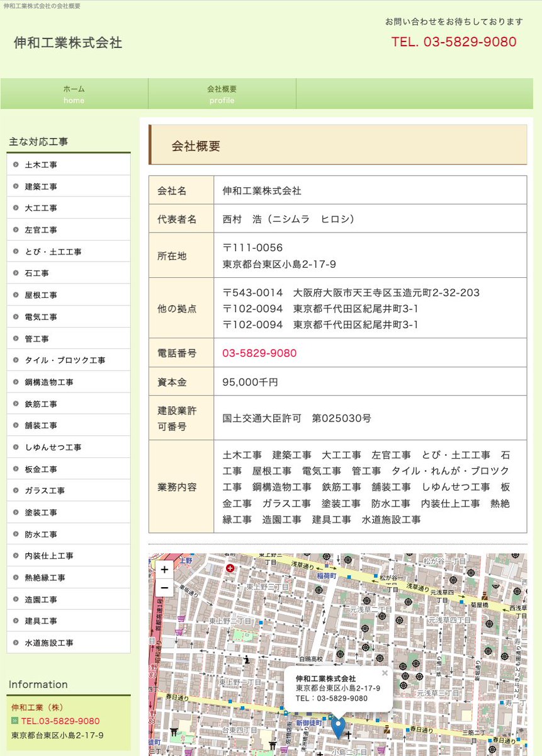Click the red hospital cross map icon
This screenshot has width=542, height=756.
click(230, 568)
